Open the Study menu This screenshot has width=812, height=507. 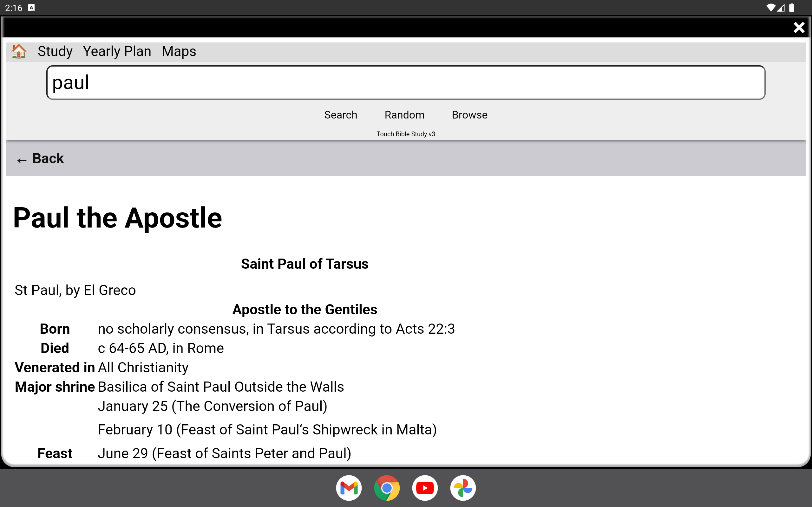point(55,51)
